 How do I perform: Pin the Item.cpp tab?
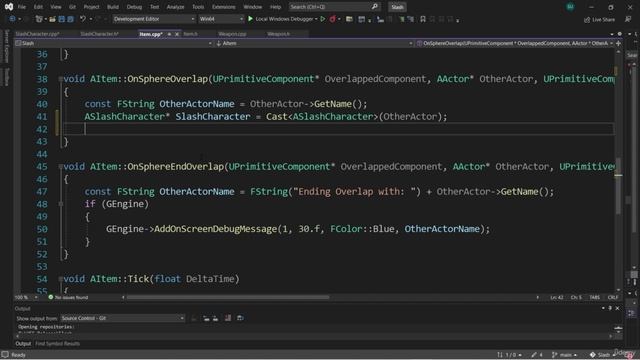click(x=169, y=34)
